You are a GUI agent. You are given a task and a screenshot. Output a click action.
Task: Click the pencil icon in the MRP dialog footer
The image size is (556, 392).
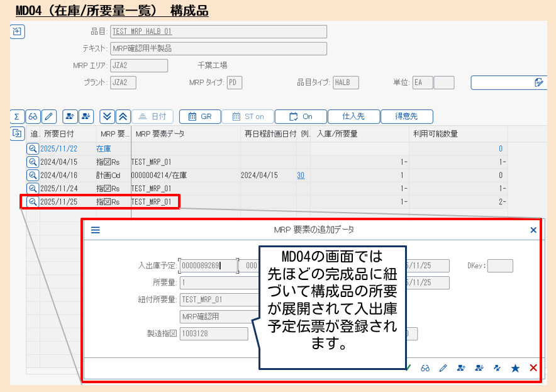(x=443, y=367)
